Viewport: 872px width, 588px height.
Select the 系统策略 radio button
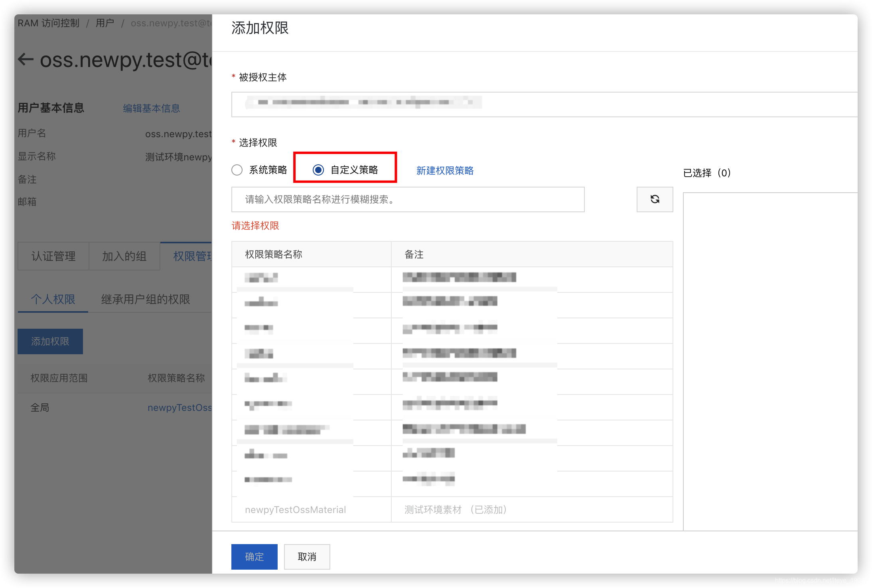(237, 170)
